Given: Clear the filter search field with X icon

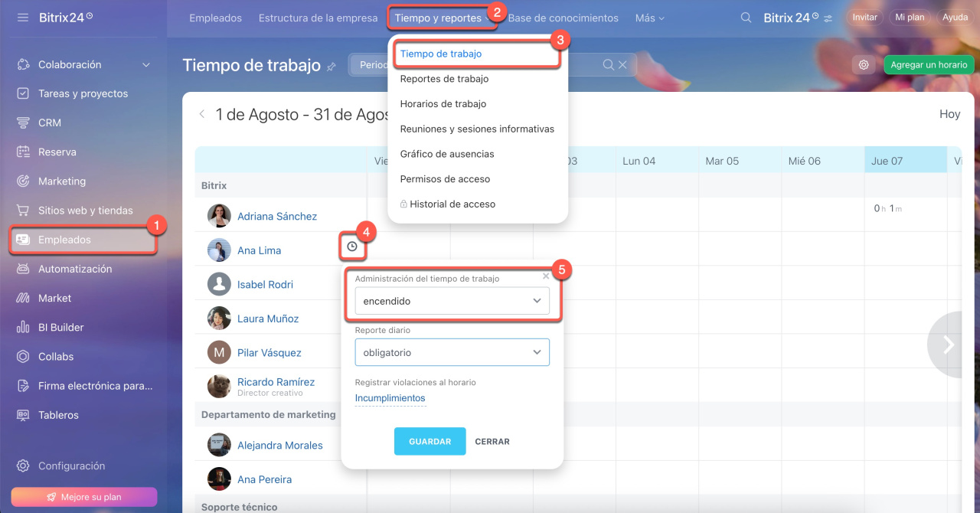Looking at the screenshot, I should coord(622,65).
